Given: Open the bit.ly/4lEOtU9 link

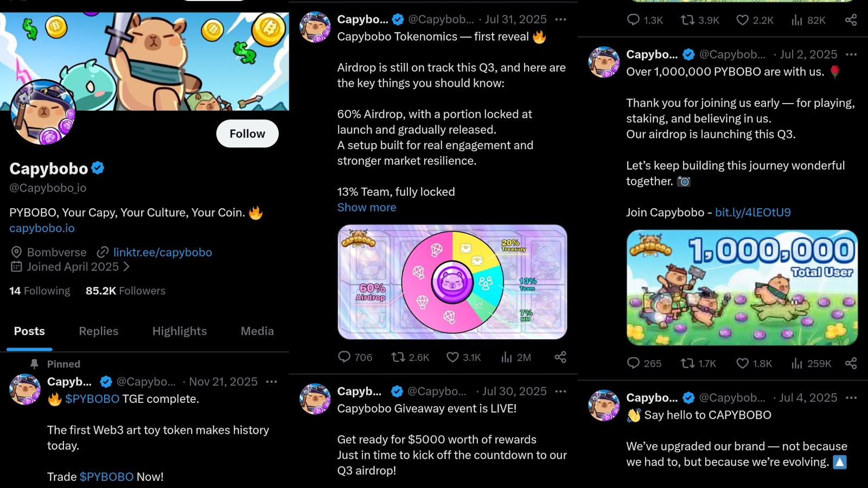Looking at the screenshot, I should click(x=752, y=213).
